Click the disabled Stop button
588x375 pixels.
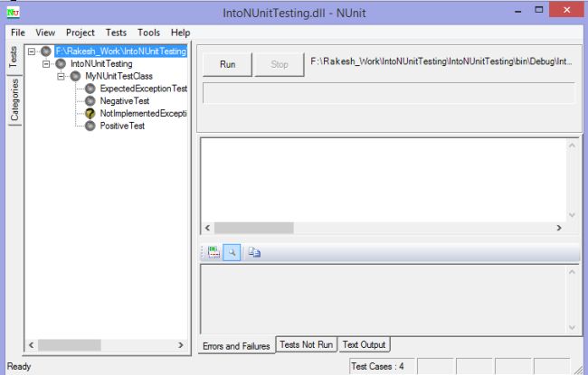point(279,64)
